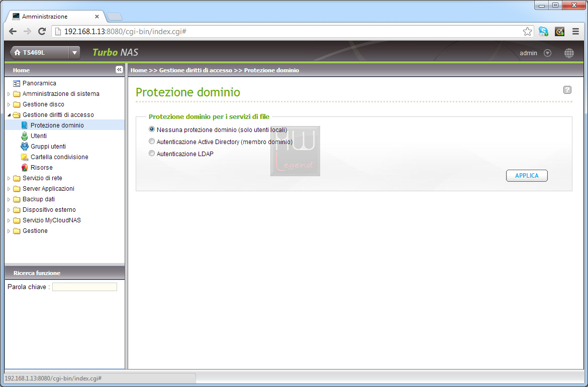
Task: Click the Gestione disco folder icon
Action: (x=17, y=104)
